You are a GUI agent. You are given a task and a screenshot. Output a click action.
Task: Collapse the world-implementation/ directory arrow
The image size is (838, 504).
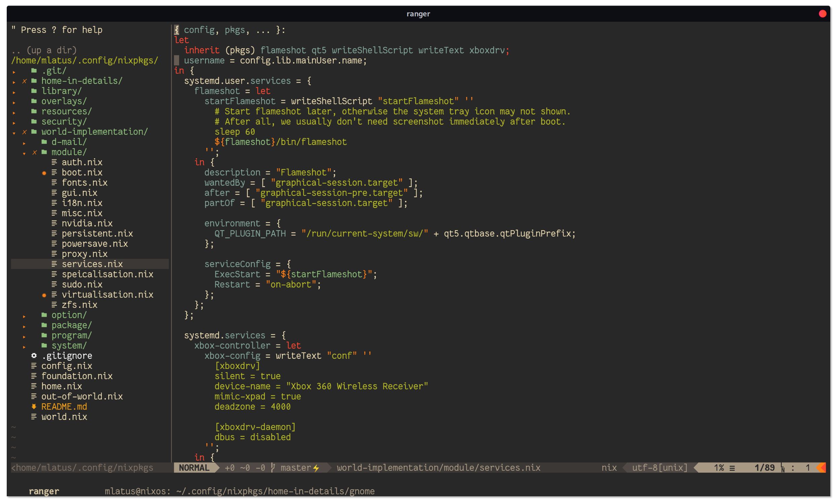coord(14,133)
